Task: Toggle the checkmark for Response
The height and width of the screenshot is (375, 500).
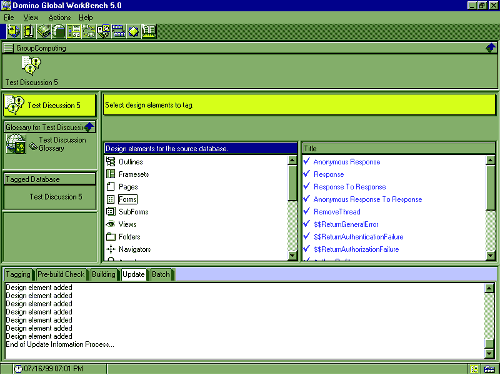Action: (x=307, y=174)
